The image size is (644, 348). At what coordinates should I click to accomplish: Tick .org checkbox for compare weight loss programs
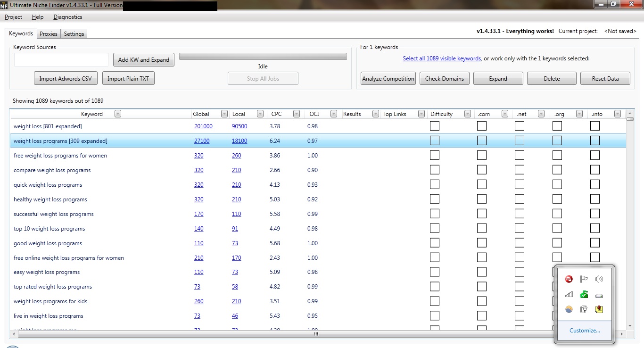click(557, 170)
